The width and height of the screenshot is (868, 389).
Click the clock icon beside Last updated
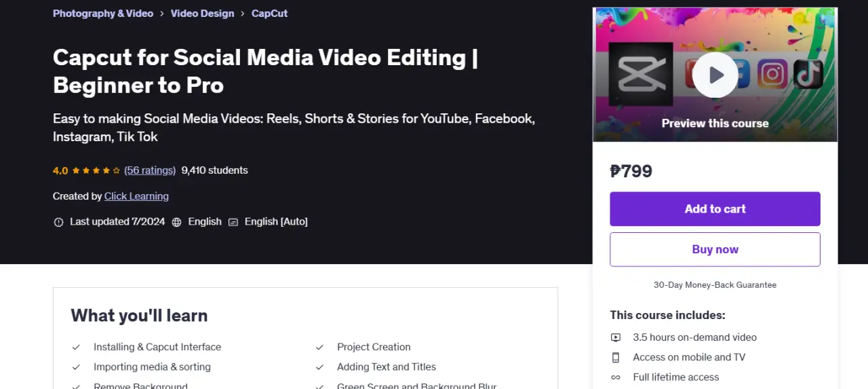click(x=58, y=222)
